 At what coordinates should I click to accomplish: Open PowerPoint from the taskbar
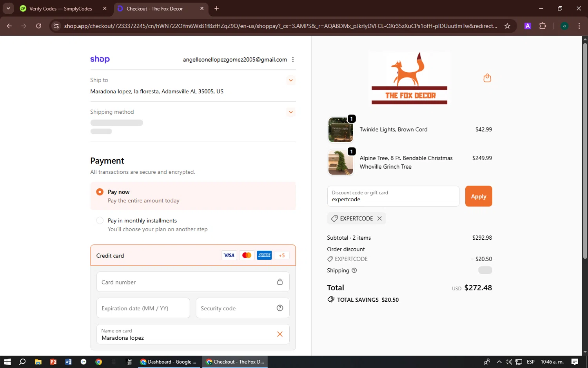coord(53,362)
